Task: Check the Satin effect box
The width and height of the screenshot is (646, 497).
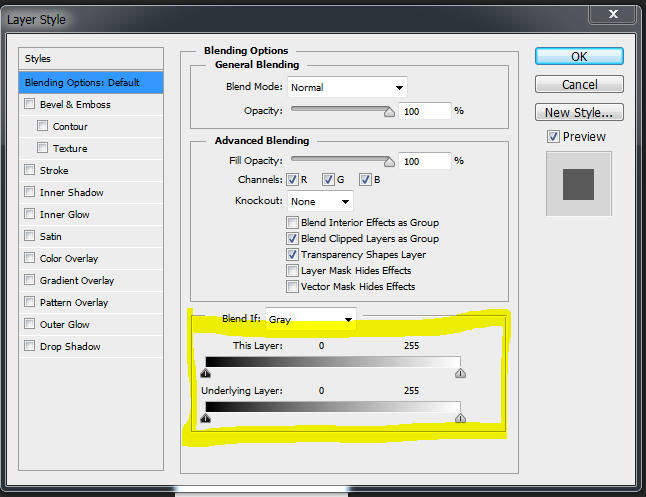Action: 30,236
